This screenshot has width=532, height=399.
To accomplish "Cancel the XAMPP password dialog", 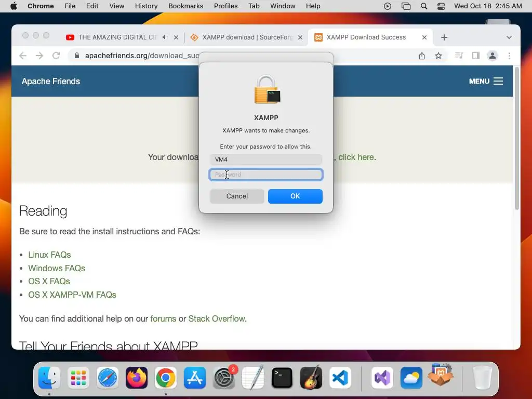I will click(237, 196).
